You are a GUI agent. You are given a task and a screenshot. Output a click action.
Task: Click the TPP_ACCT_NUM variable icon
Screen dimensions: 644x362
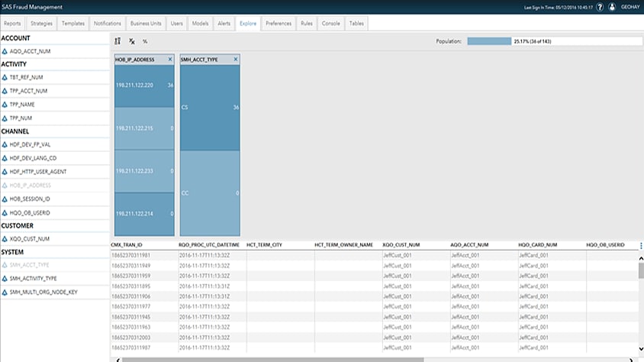point(5,91)
